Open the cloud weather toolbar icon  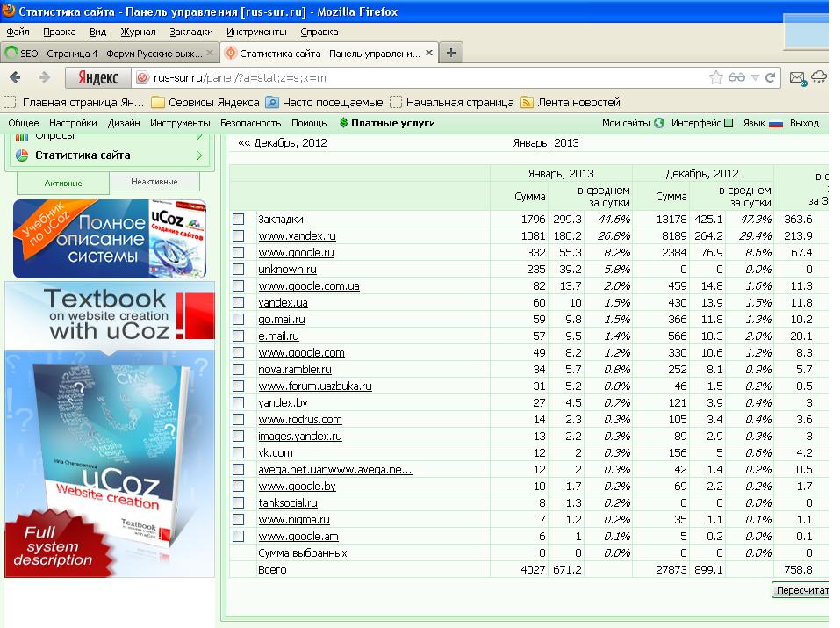[x=820, y=77]
